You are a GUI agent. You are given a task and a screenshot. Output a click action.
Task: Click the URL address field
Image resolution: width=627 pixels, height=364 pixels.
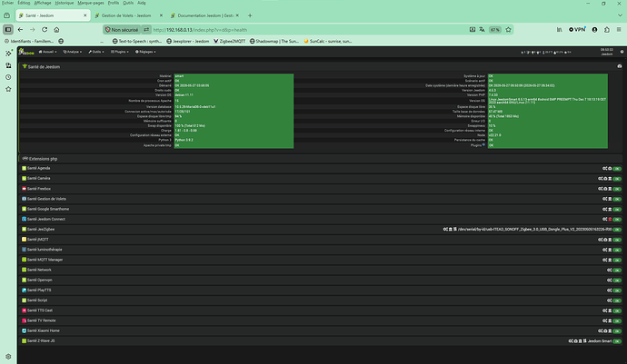tap(308, 30)
